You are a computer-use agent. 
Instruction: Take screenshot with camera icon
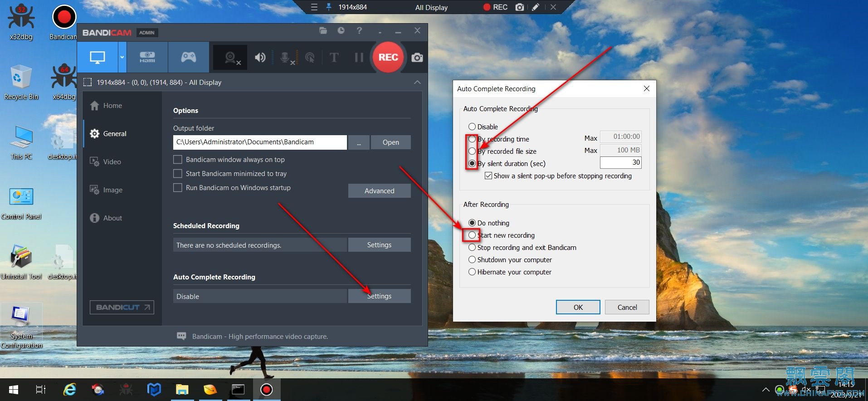(417, 58)
